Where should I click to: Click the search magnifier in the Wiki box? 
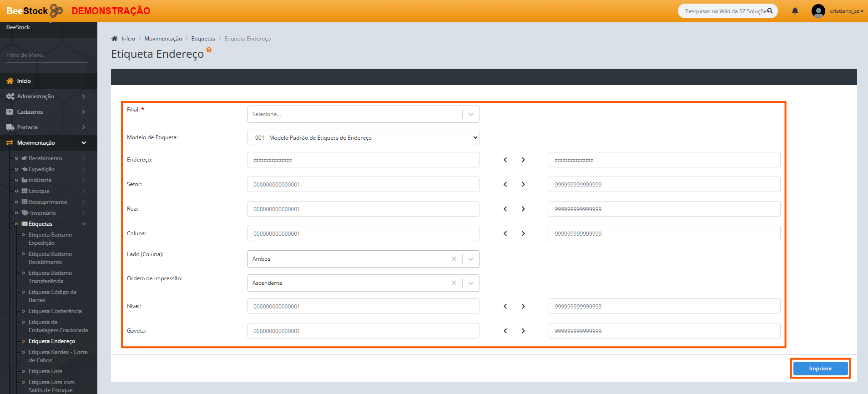tap(770, 11)
